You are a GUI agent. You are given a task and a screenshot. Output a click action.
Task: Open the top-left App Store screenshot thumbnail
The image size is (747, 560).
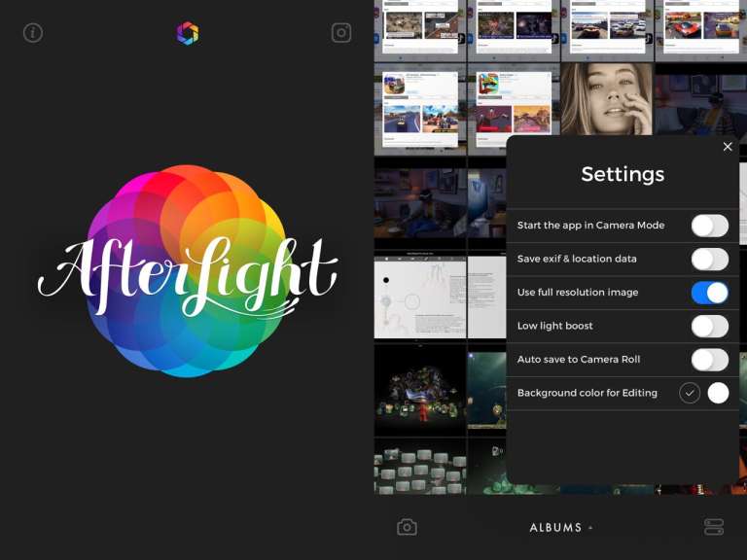click(419, 29)
